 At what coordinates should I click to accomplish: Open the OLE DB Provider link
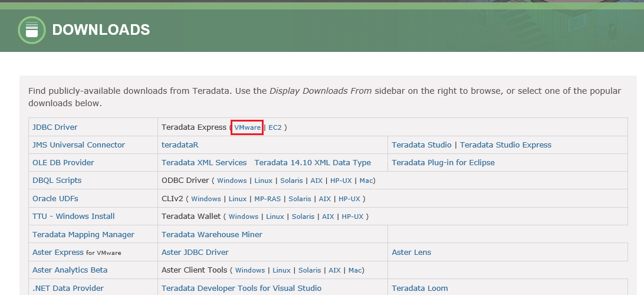click(x=63, y=163)
